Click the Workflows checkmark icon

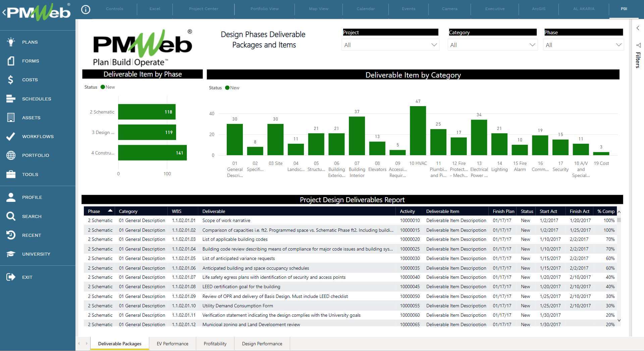(11, 136)
